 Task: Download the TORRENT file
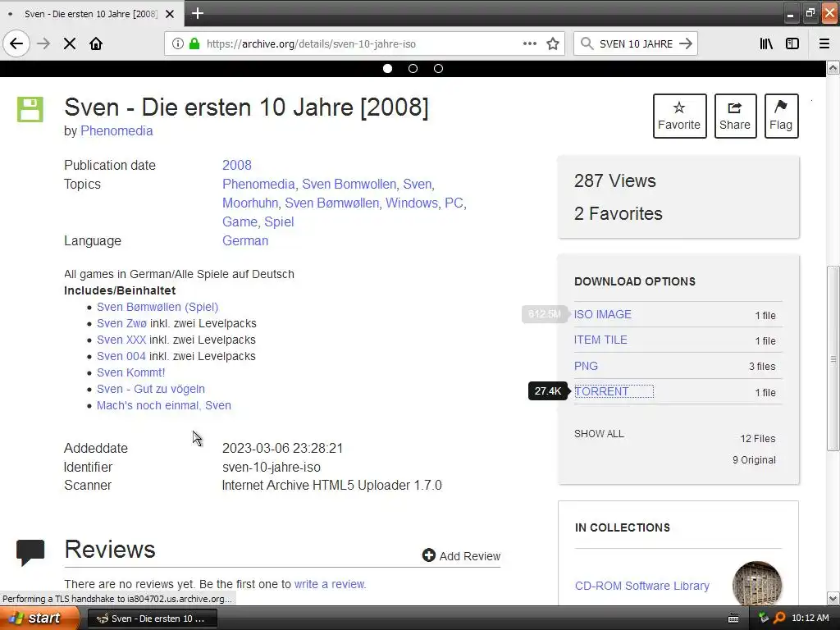point(601,391)
